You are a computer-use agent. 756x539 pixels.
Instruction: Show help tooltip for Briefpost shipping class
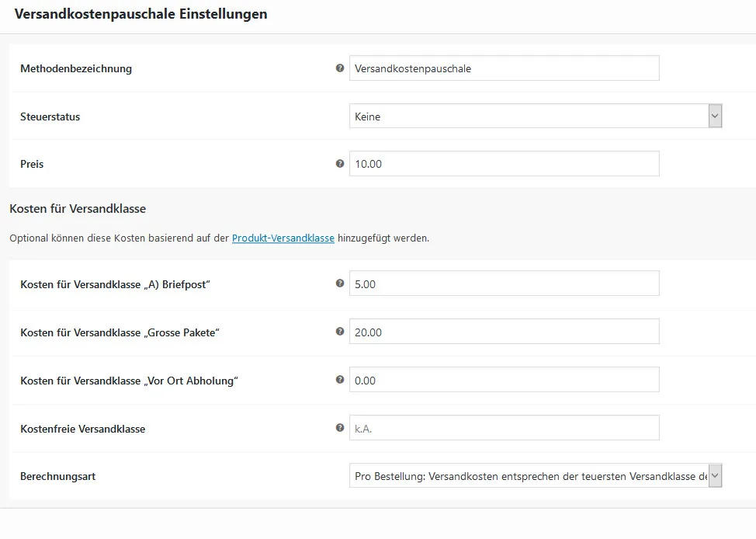click(x=340, y=283)
